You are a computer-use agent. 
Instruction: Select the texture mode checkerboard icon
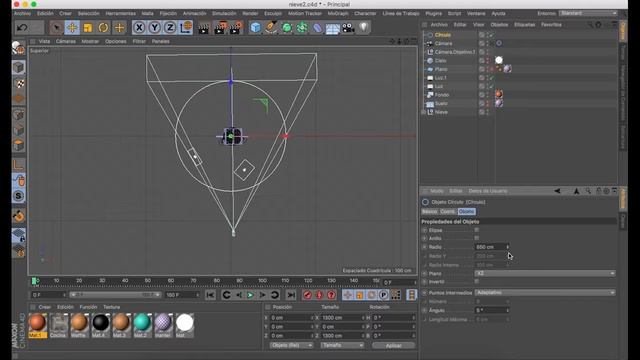pos(19,83)
